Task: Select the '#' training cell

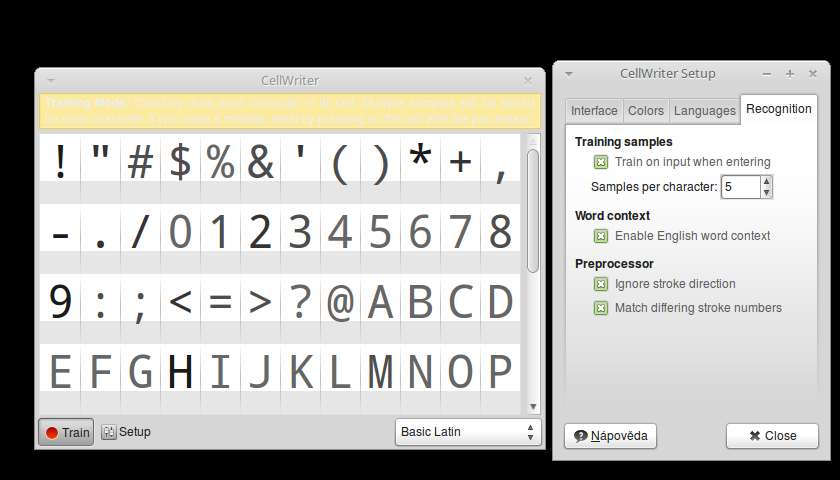Action: [x=140, y=167]
